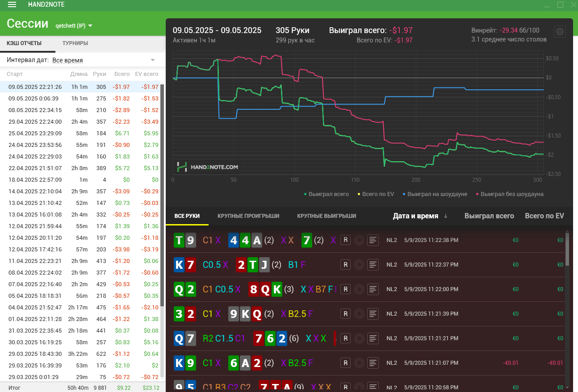578x392 pixels.
Task: Play replay of the Q7 hand
Action: pos(359,338)
